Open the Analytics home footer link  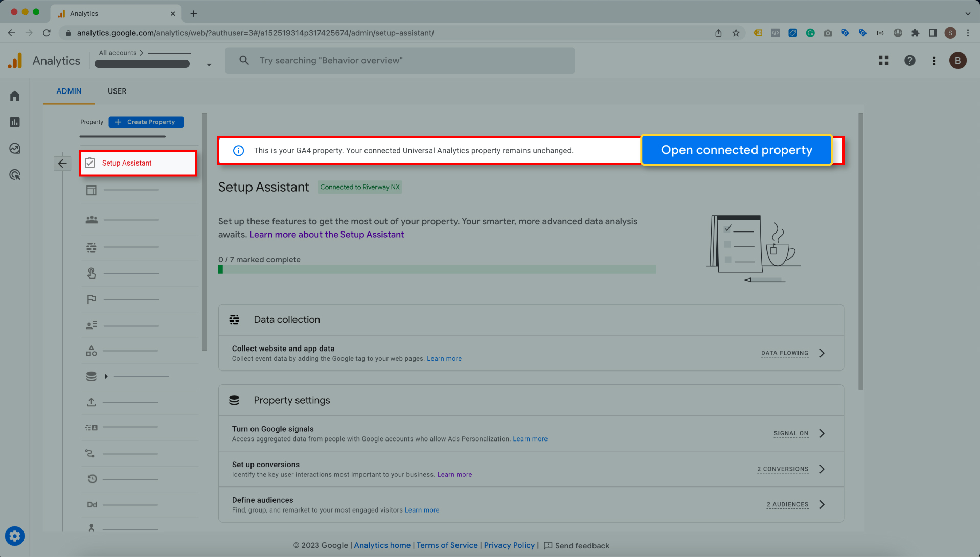382,545
